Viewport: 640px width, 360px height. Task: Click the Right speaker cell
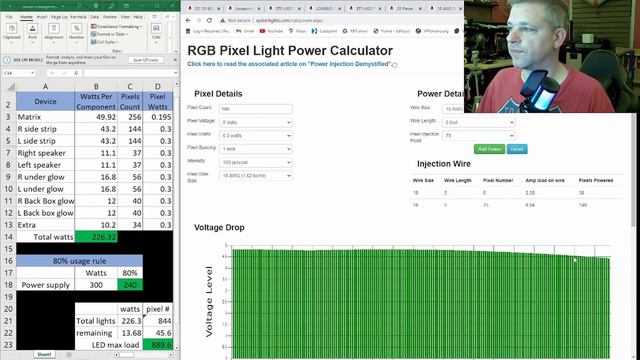[x=45, y=153]
